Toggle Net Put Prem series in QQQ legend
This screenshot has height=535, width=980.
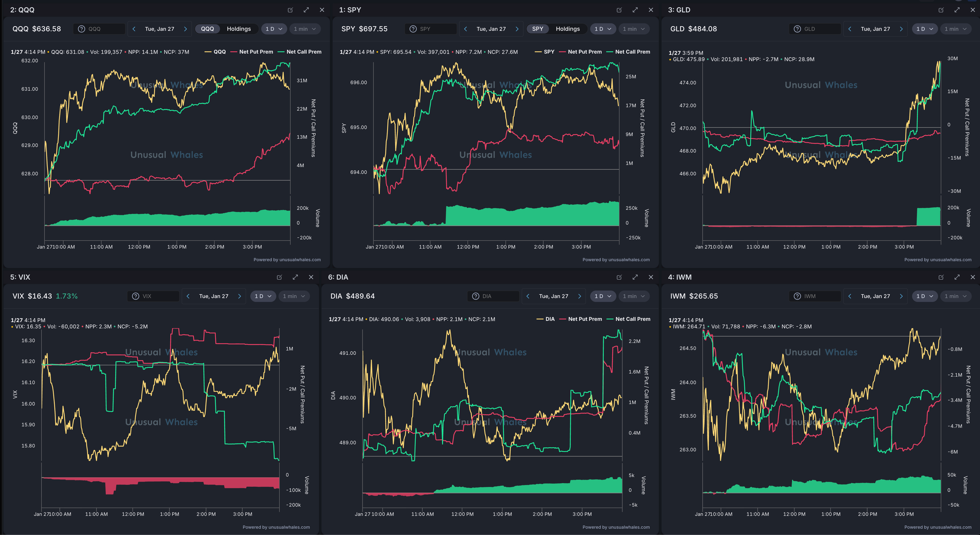click(256, 52)
